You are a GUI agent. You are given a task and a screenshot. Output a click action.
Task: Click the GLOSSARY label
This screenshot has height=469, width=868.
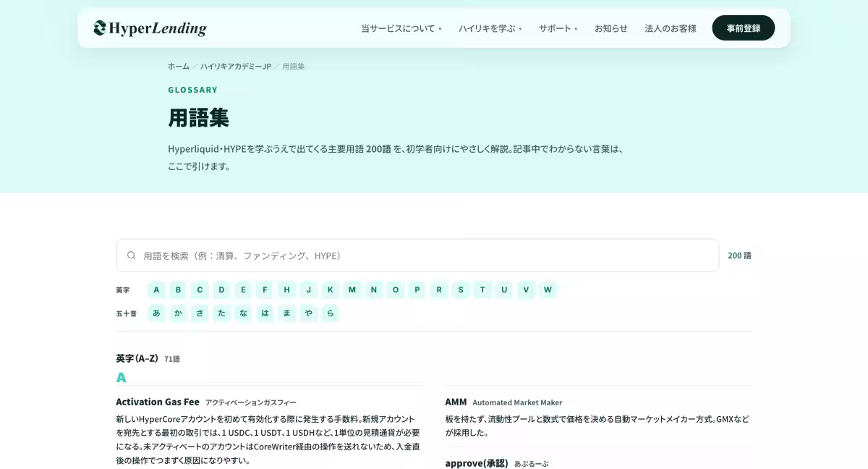[192, 90]
